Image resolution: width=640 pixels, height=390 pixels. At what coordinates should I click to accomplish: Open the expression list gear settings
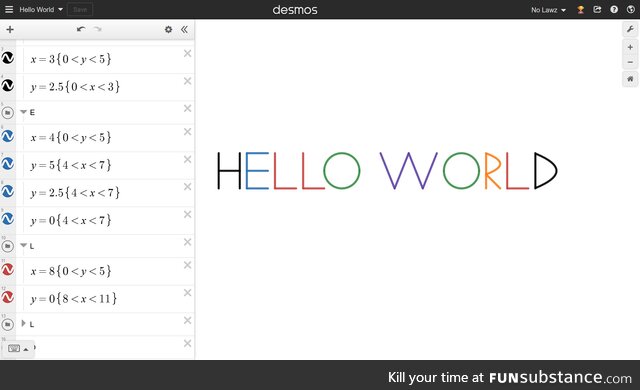[168, 29]
